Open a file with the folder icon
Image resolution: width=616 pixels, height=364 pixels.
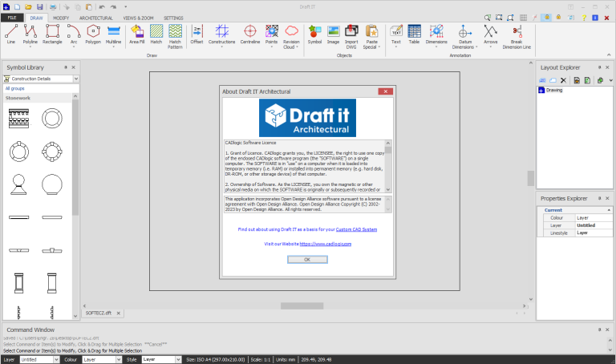[x=28, y=6]
